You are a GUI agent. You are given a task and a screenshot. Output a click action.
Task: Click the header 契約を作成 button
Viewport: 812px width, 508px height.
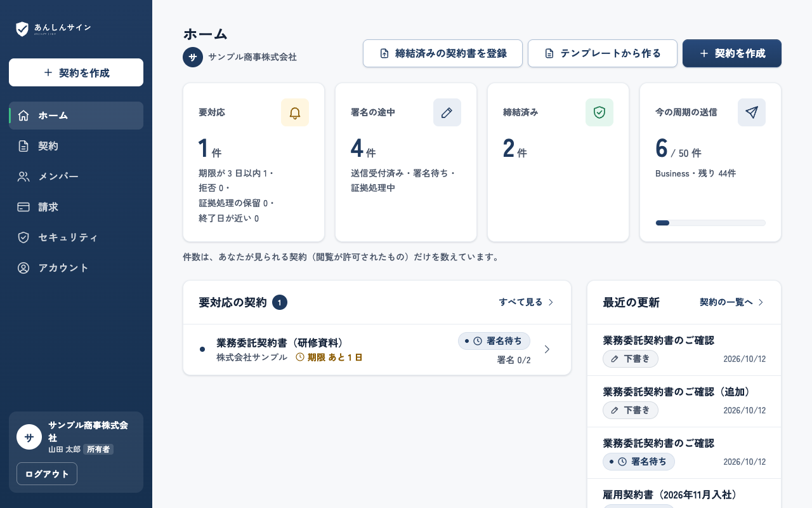pyautogui.click(x=732, y=53)
